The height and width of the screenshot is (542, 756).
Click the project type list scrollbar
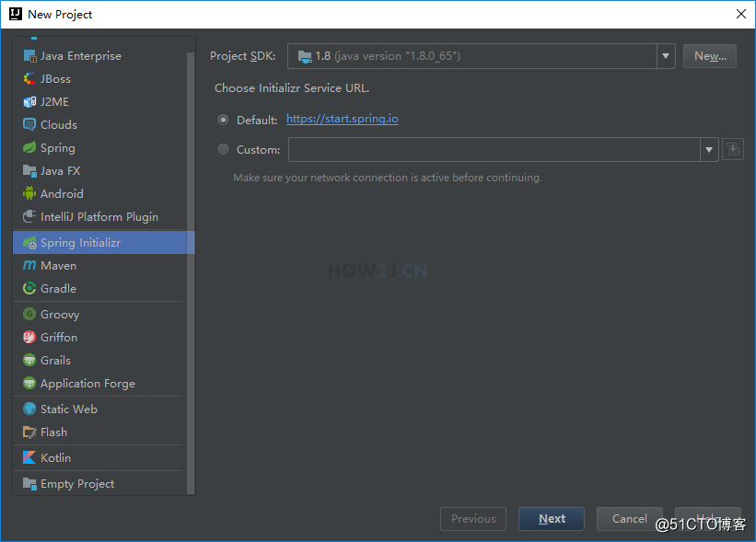coord(191,272)
